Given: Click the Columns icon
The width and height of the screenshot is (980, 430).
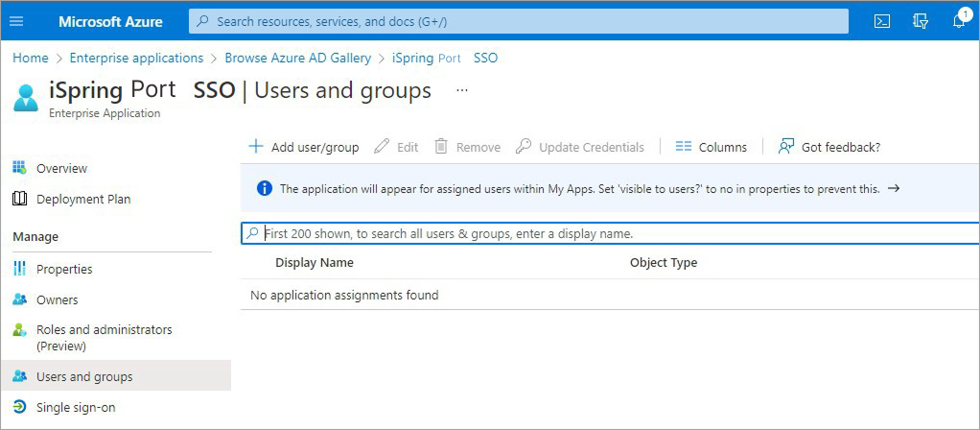Looking at the screenshot, I should (684, 147).
